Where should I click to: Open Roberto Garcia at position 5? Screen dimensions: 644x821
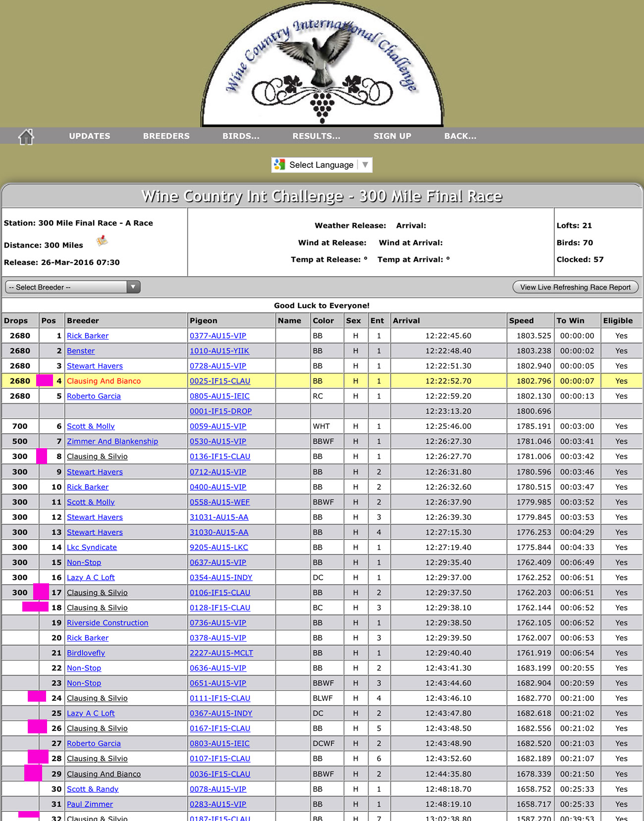tap(94, 396)
